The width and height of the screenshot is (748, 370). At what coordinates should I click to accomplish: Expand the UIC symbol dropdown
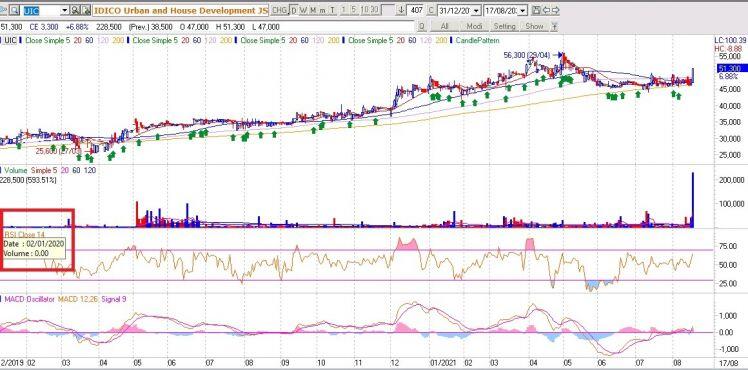[x=64, y=10]
